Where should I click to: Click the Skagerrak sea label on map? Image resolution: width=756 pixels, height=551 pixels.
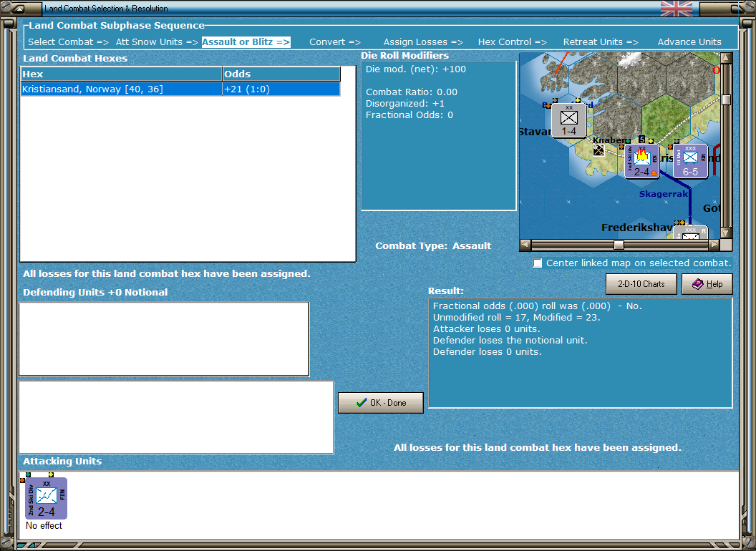[x=664, y=194]
